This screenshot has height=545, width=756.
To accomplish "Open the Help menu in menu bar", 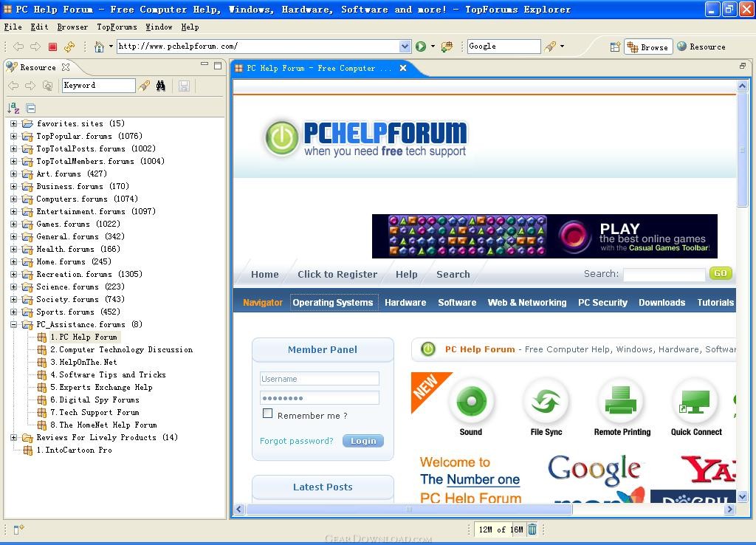I will point(190,27).
